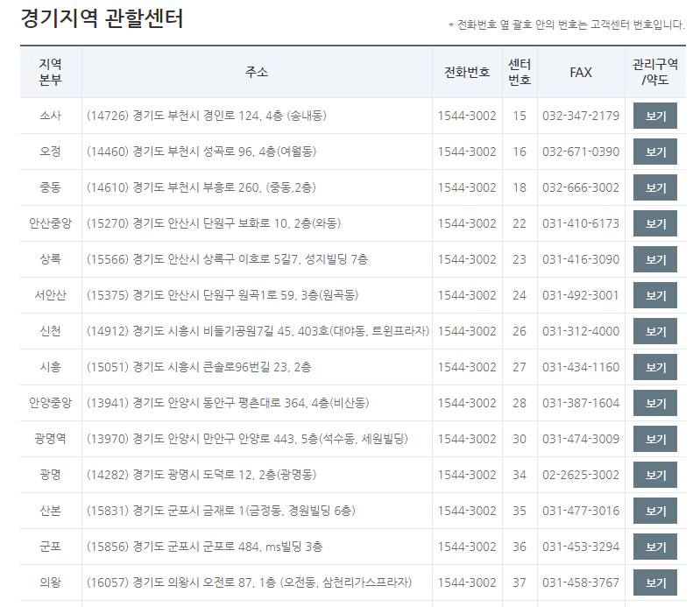Click address 경인로 124, 4층 (송내동)

tap(265, 116)
